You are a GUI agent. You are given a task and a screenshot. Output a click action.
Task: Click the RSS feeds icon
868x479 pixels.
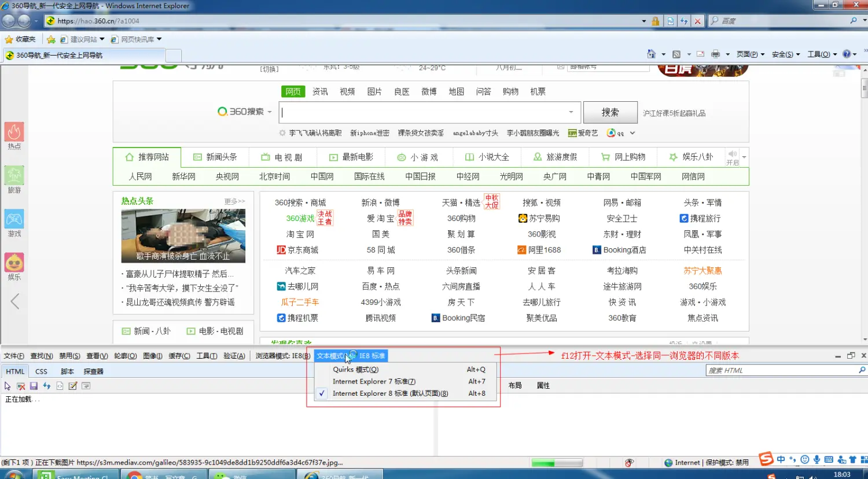(676, 54)
